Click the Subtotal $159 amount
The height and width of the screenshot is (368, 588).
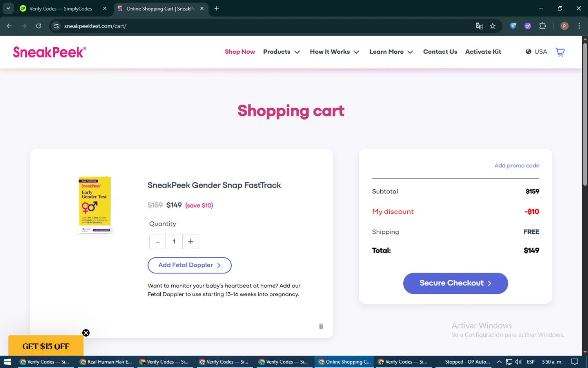pyautogui.click(x=532, y=191)
